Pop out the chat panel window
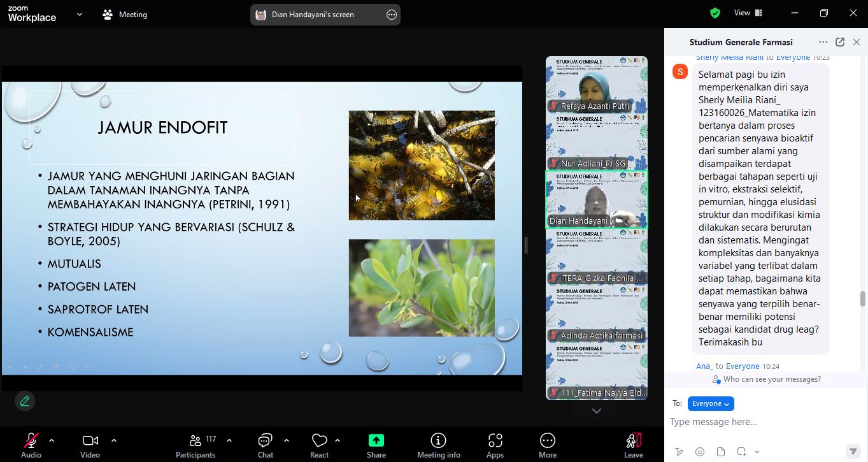 (840, 42)
